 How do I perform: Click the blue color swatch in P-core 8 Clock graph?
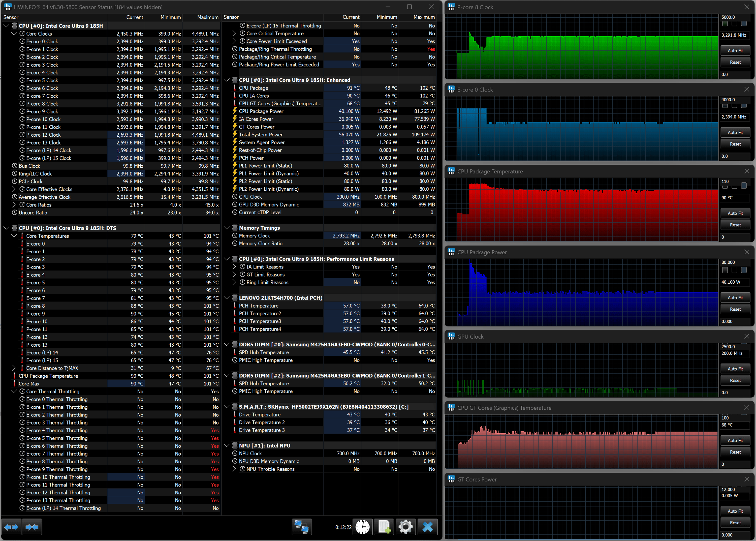pos(744,24)
